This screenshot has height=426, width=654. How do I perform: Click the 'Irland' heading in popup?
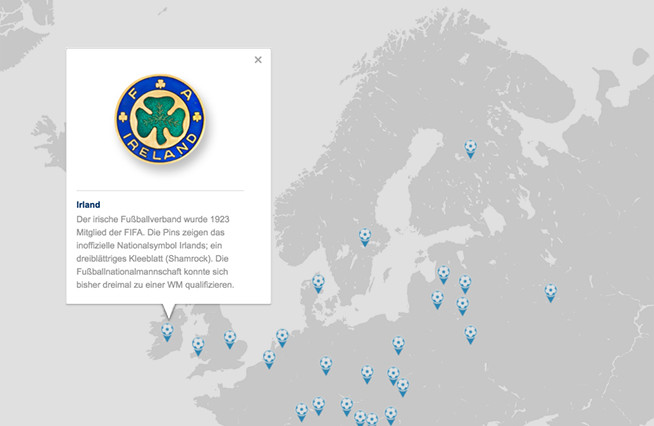tap(88, 204)
